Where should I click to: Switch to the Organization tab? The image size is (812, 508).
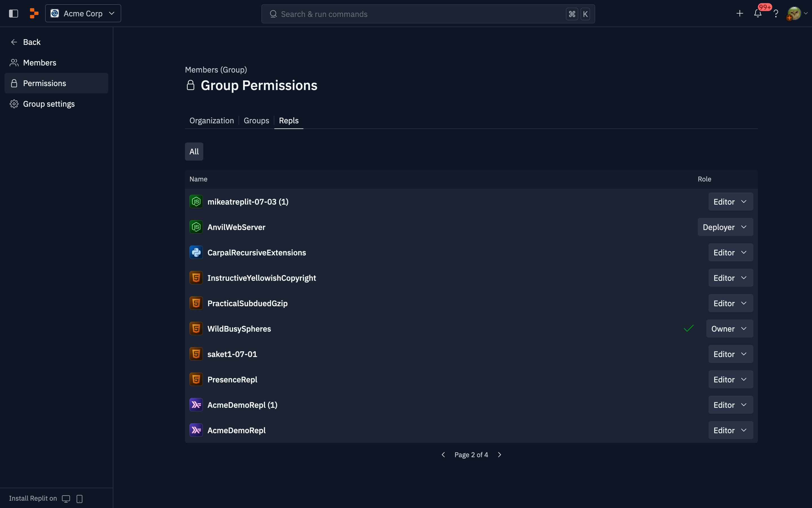coord(211,120)
